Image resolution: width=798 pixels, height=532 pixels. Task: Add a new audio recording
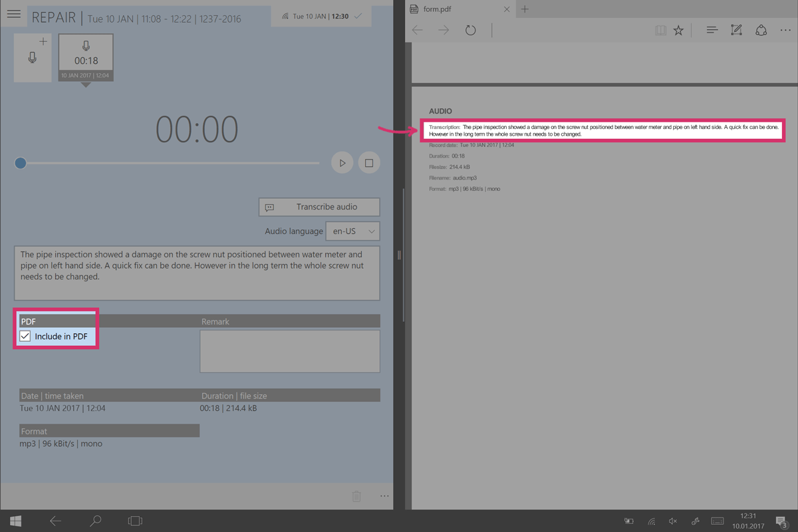33,58
